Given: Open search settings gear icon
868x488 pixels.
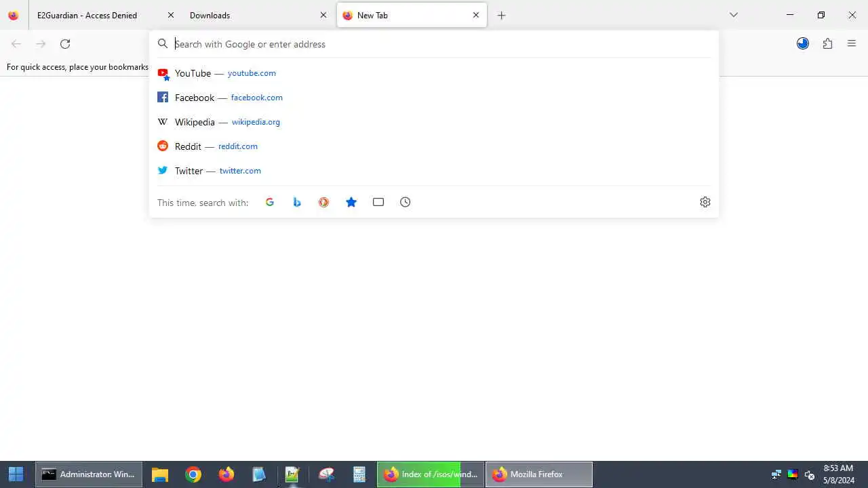Looking at the screenshot, I should [705, 202].
